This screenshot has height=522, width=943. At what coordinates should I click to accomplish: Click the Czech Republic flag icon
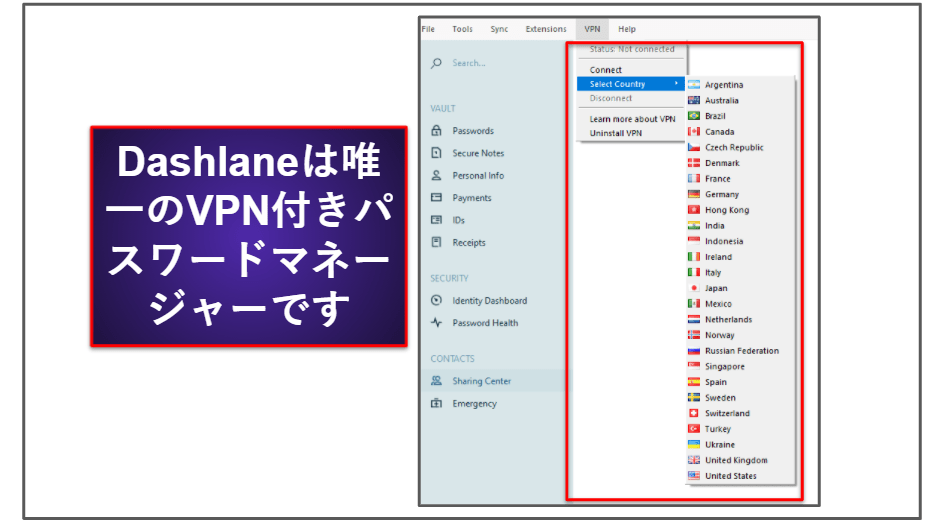[693, 147]
